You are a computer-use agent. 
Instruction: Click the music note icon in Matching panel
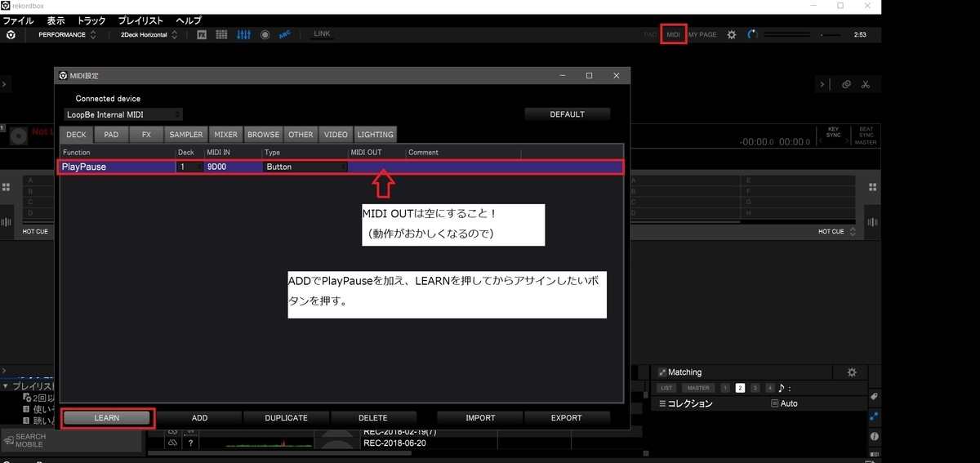[x=782, y=388]
